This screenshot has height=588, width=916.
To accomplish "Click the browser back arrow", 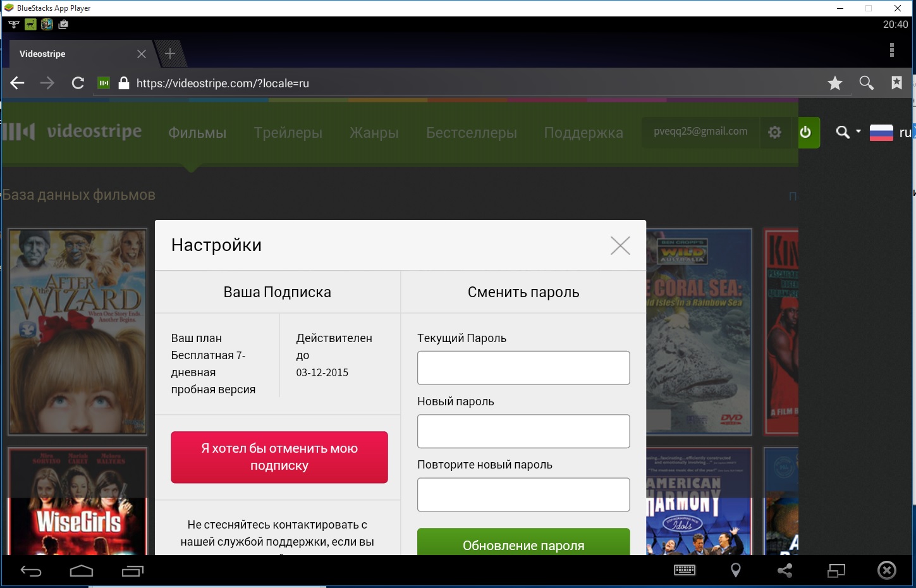I will [17, 83].
